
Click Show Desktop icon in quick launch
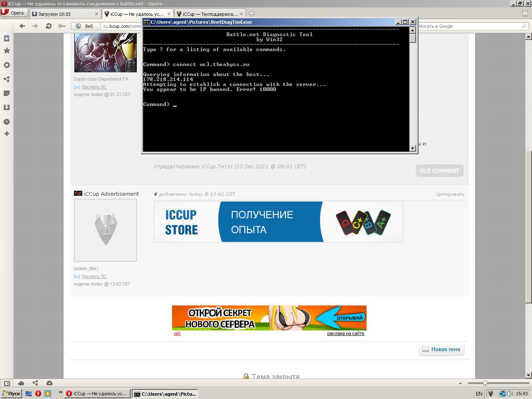pos(29,394)
